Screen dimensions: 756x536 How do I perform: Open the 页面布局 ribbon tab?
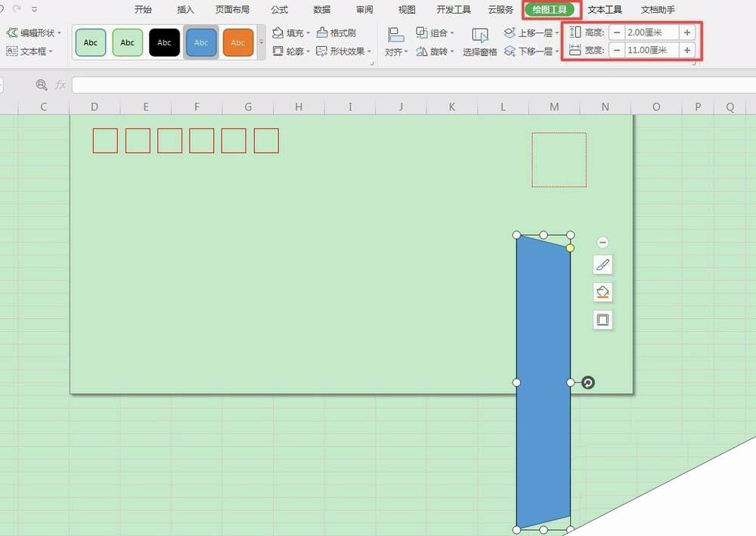[232, 10]
